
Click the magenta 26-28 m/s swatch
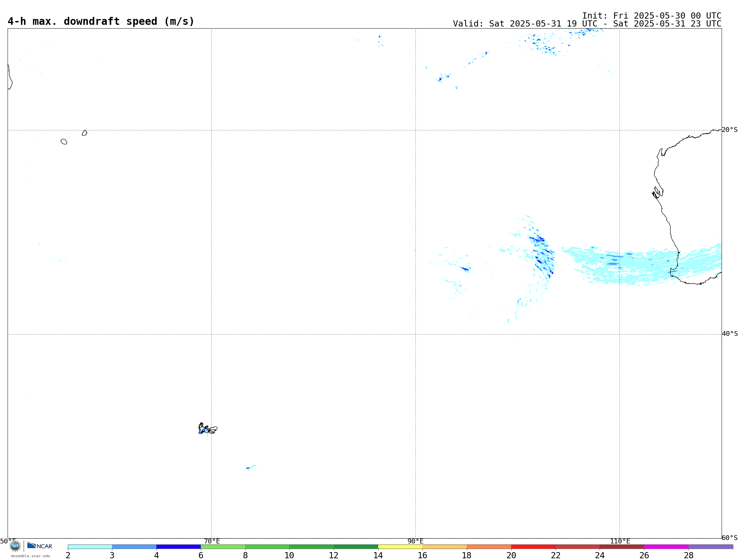tap(666, 547)
